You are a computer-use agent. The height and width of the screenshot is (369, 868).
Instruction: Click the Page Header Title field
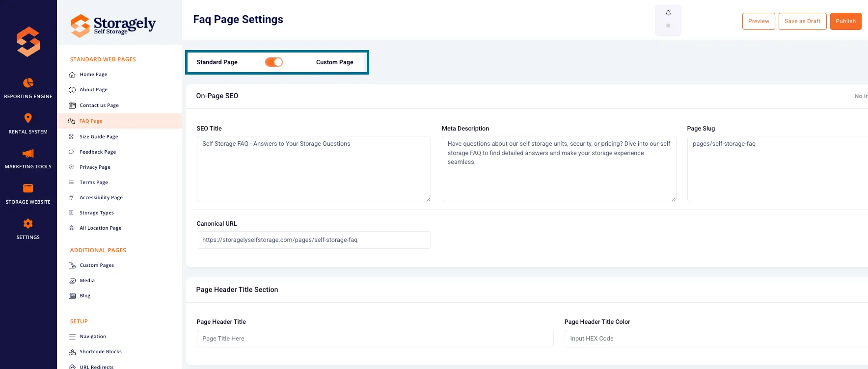pos(375,339)
